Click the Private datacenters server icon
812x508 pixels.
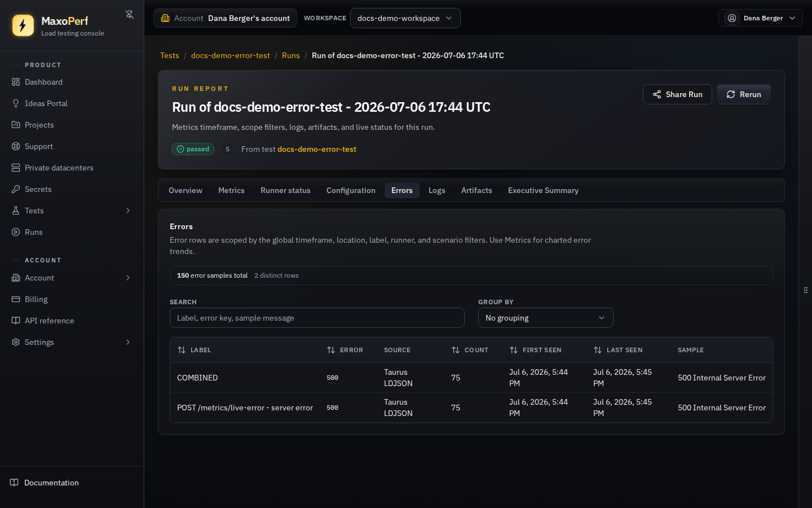point(16,168)
